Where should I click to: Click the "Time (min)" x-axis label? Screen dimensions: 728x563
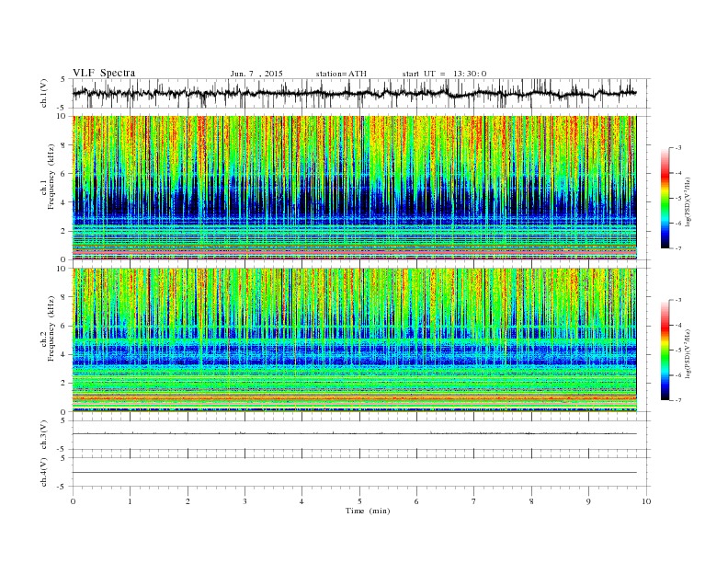(368, 511)
